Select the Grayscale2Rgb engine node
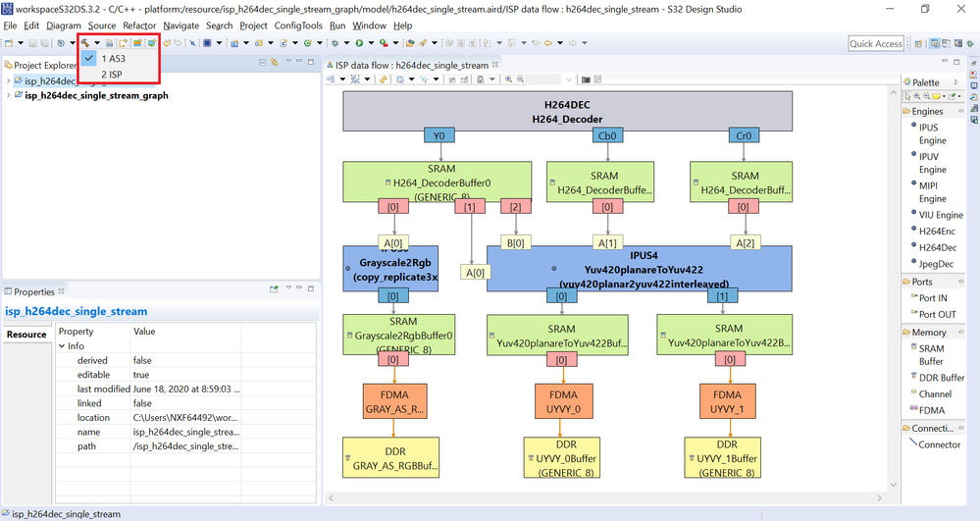Screen dimensions: 980x521 point(390,270)
